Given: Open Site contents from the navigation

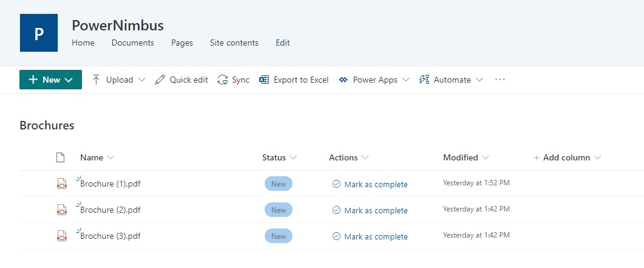Looking at the screenshot, I should 234,43.
